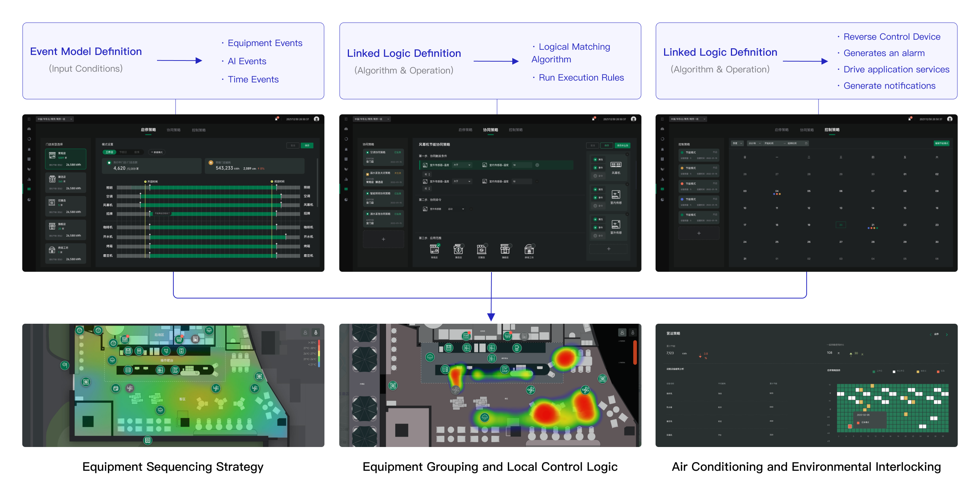Image resolution: width=980 pixels, height=496 pixels.
Task: Click the calendar icon in date range
Action: point(806,143)
